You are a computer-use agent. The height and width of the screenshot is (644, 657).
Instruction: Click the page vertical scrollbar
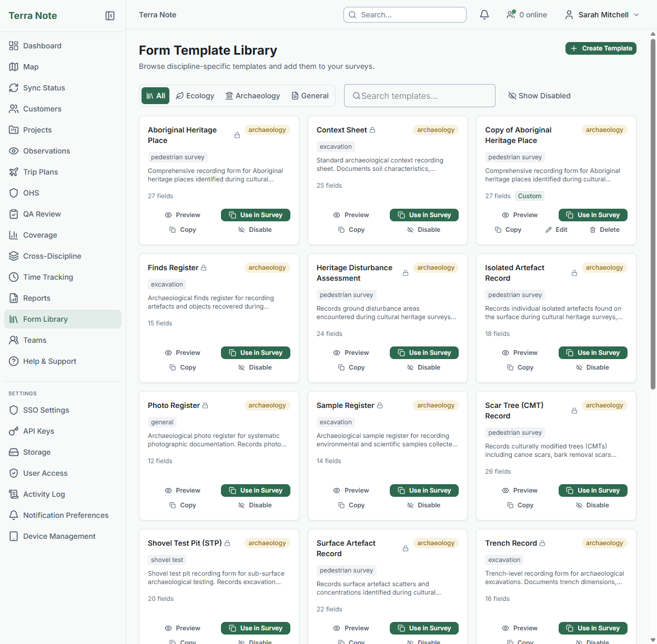pyautogui.click(x=653, y=210)
